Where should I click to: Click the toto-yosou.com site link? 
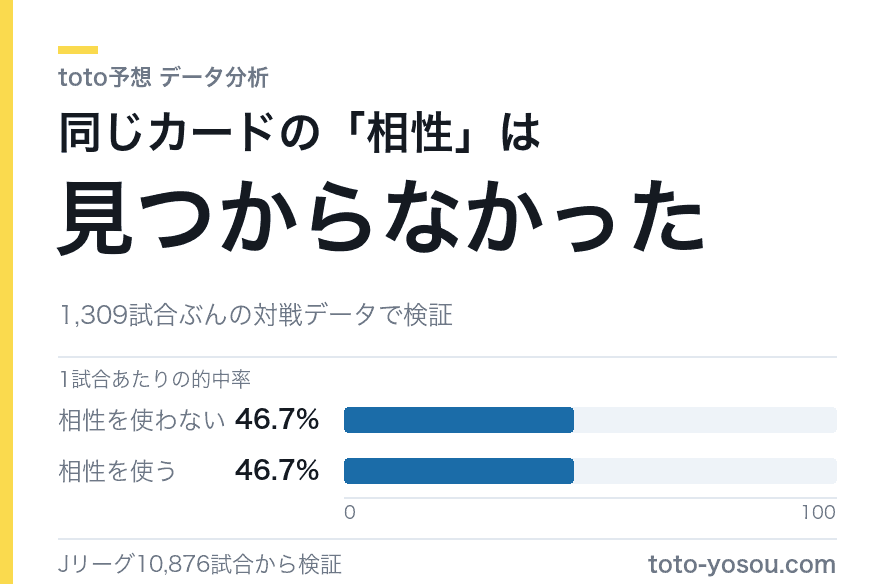click(x=742, y=565)
